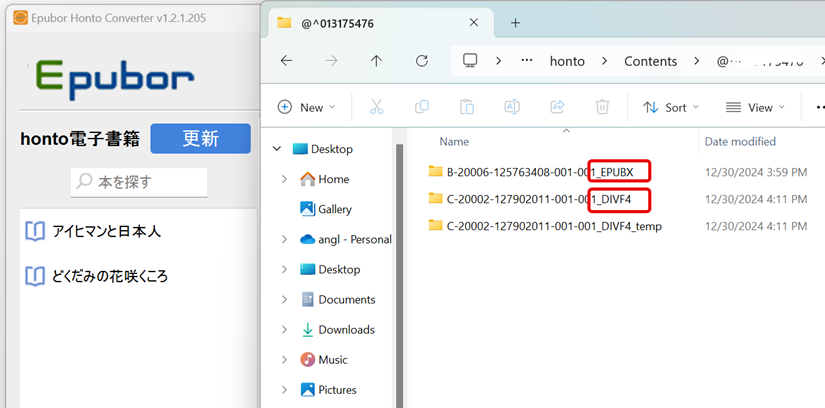The height and width of the screenshot is (408, 825).
Task: Sort by the Name column header
Action: [x=454, y=142]
